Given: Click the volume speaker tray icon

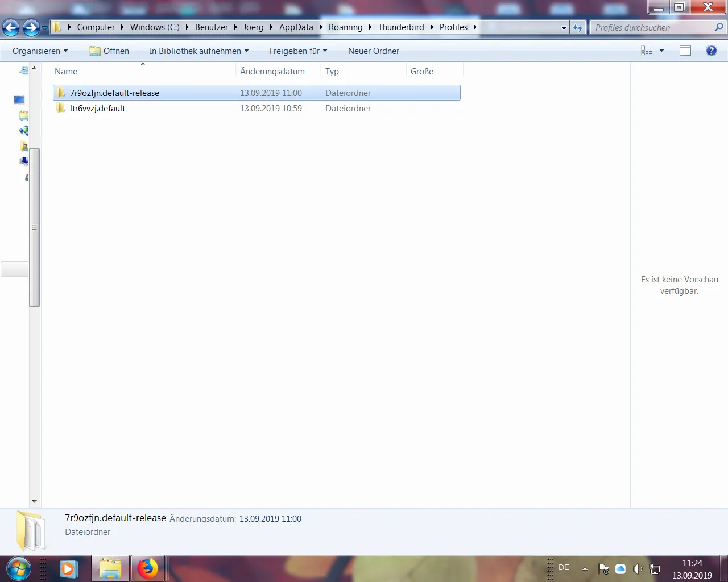Looking at the screenshot, I should 638,568.
